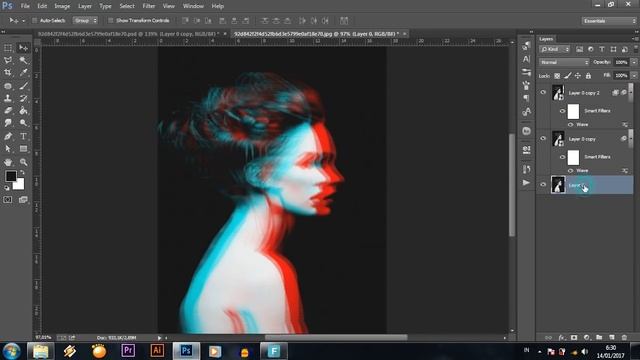
Task: Reset default foreground and background colors
Action: (7, 188)
